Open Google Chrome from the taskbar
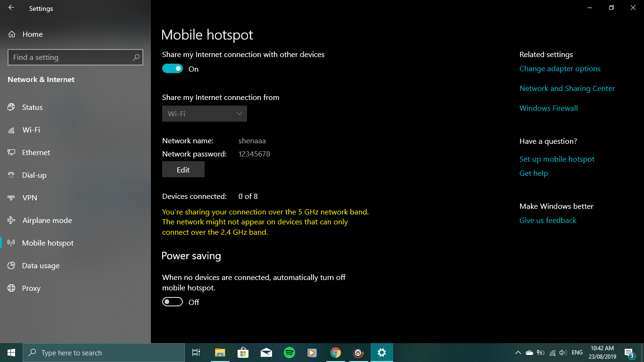The width and height of the screenshot is (644, 362). [335, 353]
